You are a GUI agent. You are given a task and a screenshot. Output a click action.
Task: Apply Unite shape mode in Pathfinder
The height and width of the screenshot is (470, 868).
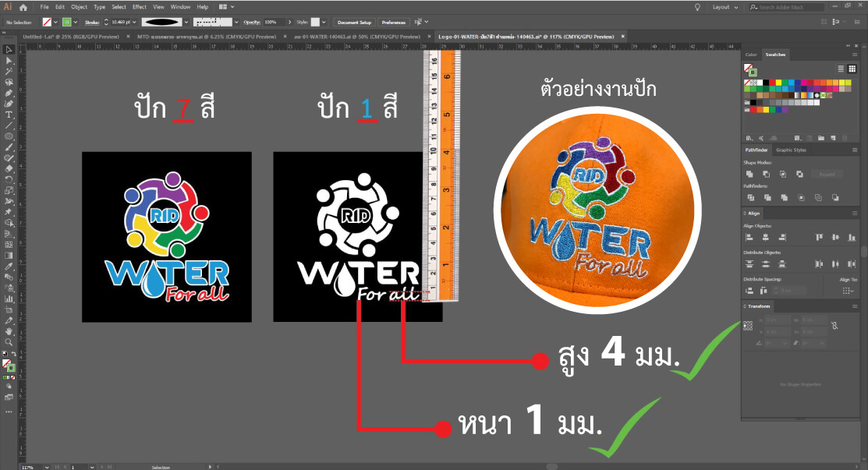749,174
